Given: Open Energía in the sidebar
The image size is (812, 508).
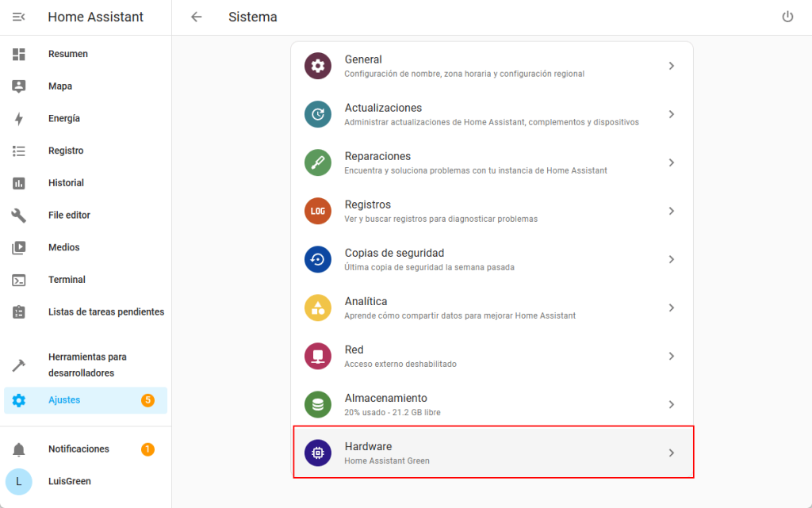Looking at the screenshot, I should [63, 119].
